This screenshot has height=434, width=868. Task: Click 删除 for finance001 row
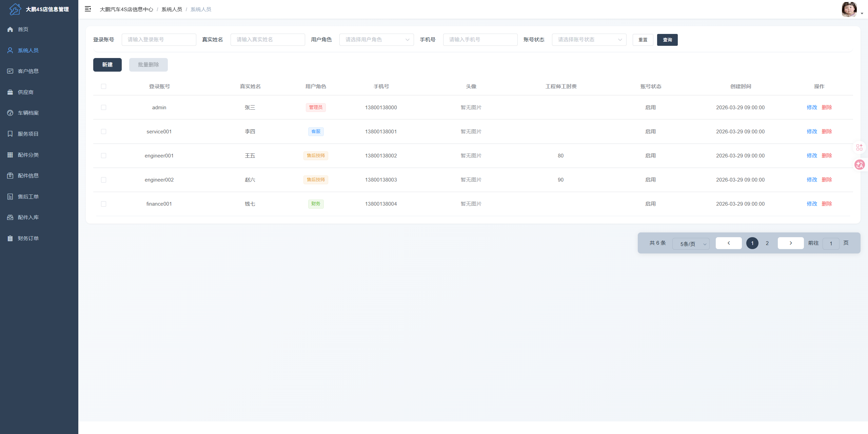tap(827, 204)
